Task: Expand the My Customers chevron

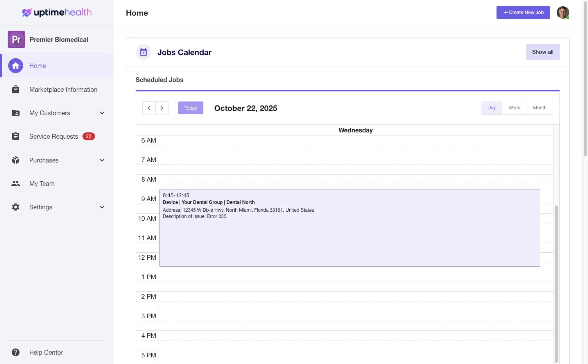Action: click(102, 113)
